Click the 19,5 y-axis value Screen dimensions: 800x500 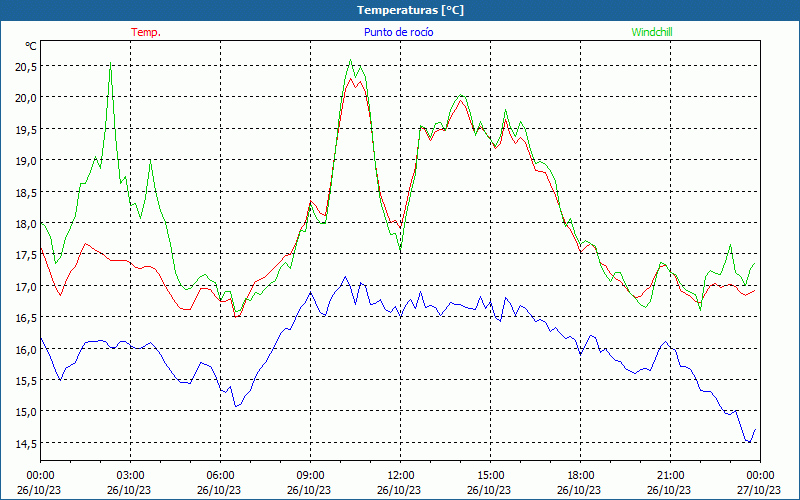point(26,129)
